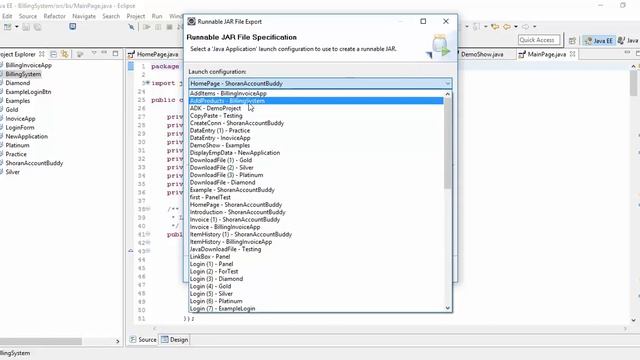Select the BillingInvoiceApp project
The image size is (640, 360).
click(x=29, y=65)
